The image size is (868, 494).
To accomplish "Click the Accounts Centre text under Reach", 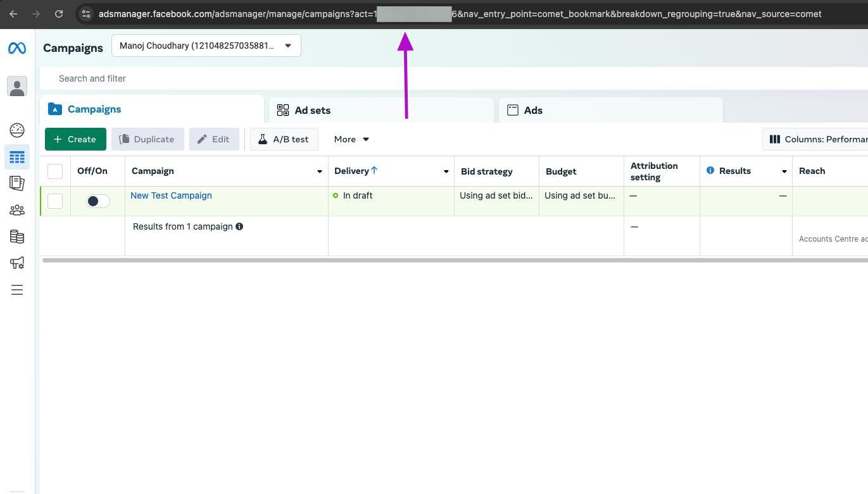I will [833, 239].
